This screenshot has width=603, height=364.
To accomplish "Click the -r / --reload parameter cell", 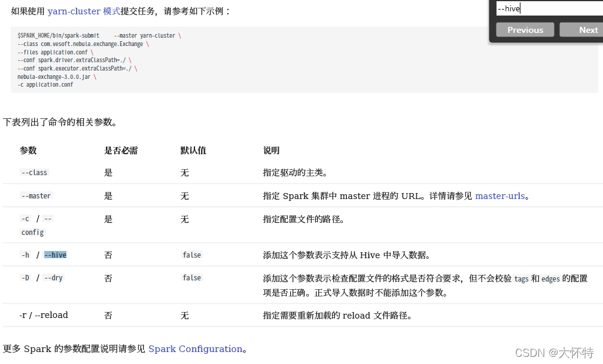I will click(x=44, y=315).
